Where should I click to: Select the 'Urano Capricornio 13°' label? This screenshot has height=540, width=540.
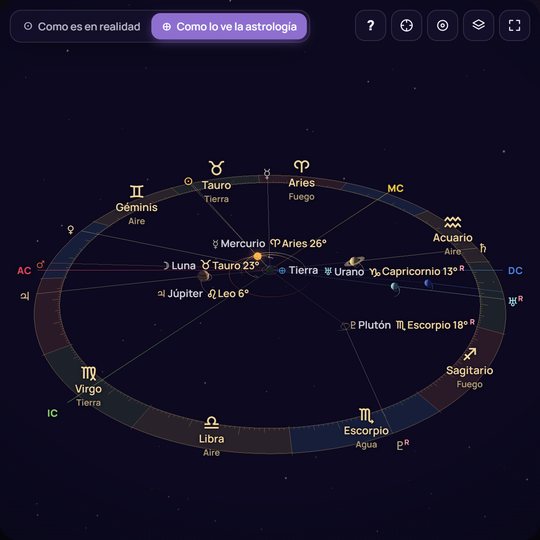[x=394, y=271]
